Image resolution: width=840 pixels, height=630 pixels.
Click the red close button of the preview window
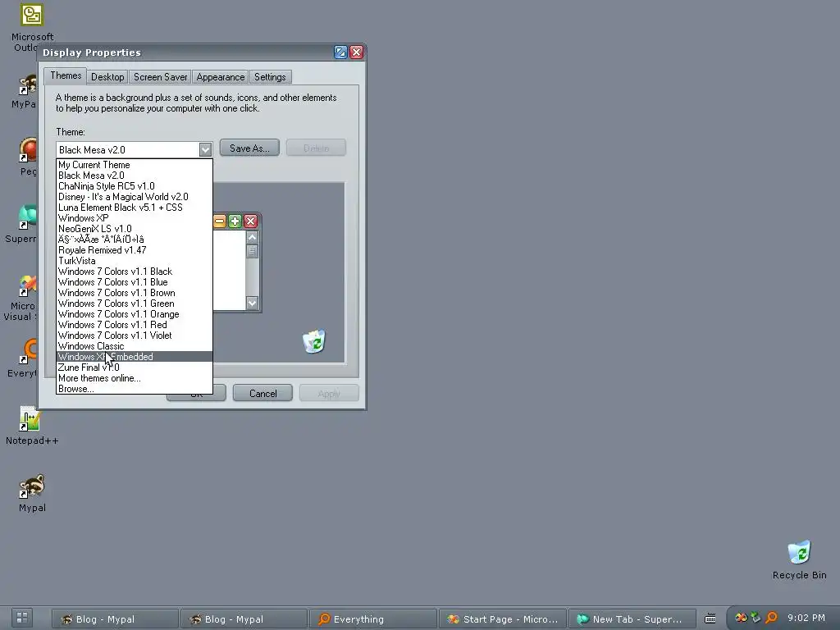click(x=250, y=221)
